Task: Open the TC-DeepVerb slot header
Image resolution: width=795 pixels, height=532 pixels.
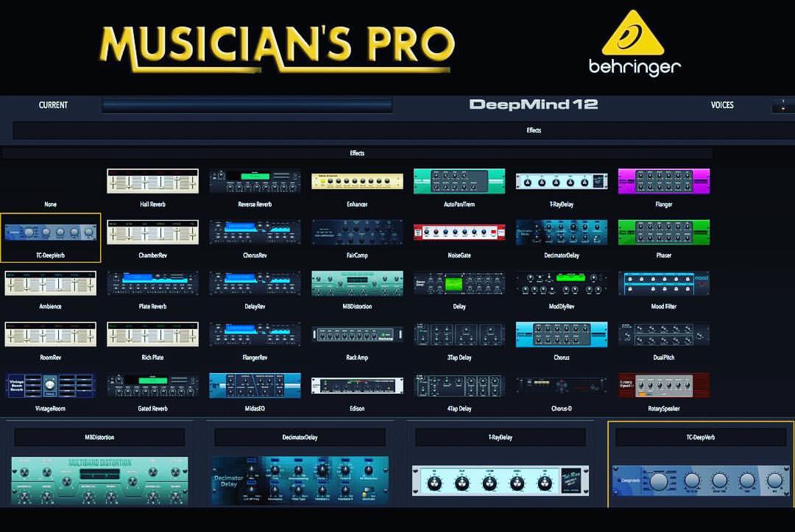Action: click(701, 437)
